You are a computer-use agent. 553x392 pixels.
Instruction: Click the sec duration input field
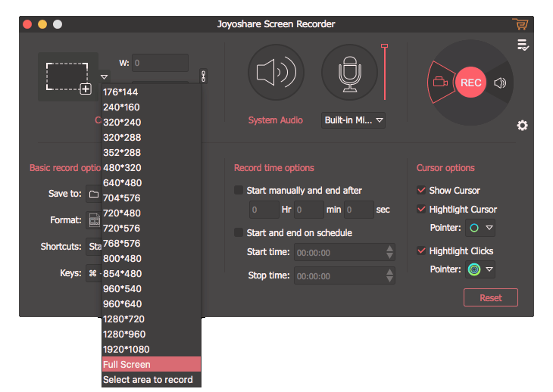(359, 210)
